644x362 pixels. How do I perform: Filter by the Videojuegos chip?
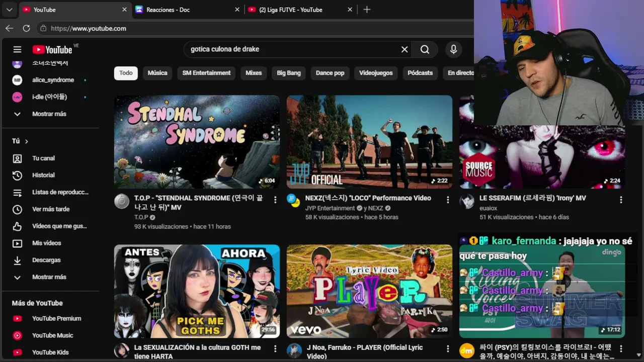point(376,73)
